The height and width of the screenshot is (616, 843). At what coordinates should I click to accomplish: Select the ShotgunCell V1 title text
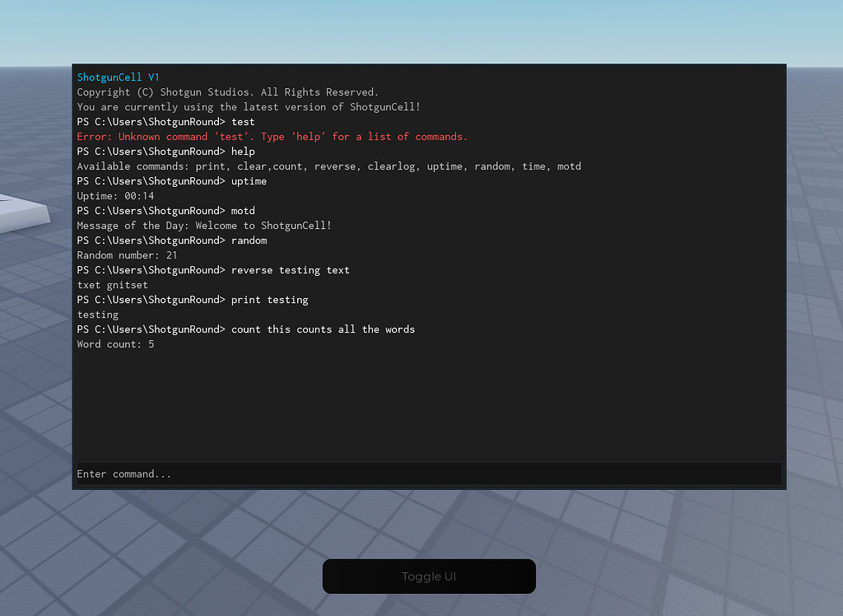119,77
